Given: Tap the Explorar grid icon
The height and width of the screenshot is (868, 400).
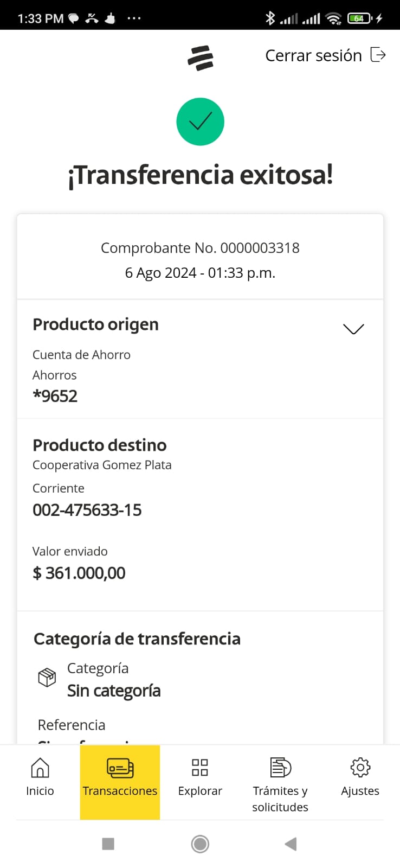Looking at the screenshot, I should click(200, 768).
